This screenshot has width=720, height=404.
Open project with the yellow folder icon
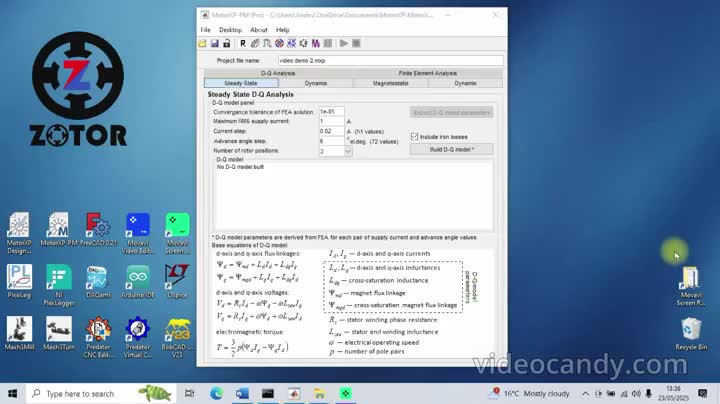(202, 44)
